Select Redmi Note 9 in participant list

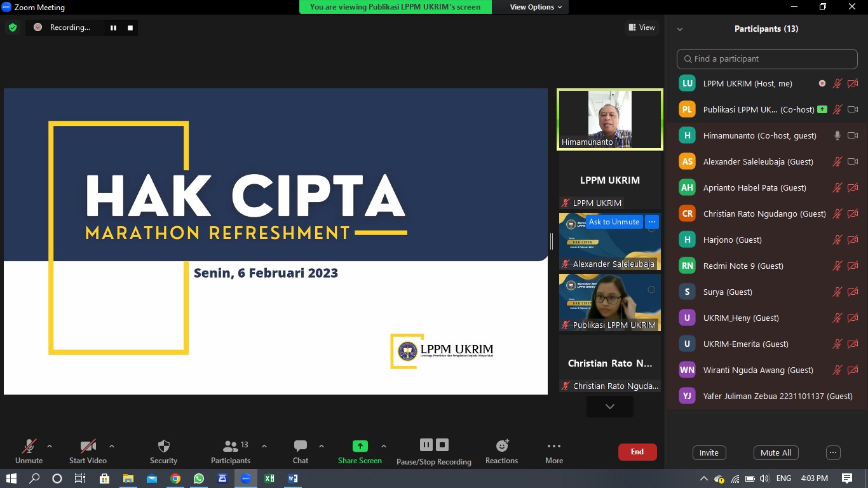767,266
